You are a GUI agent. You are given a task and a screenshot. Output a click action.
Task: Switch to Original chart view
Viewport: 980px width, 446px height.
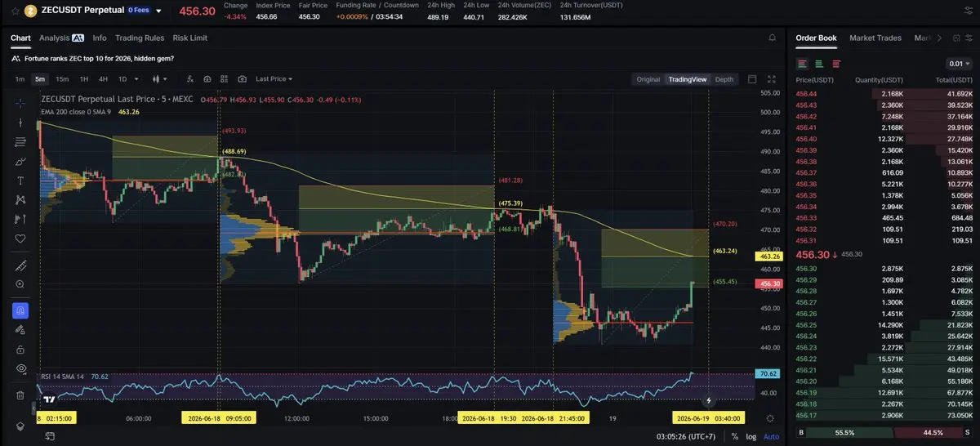coord(648,79)
